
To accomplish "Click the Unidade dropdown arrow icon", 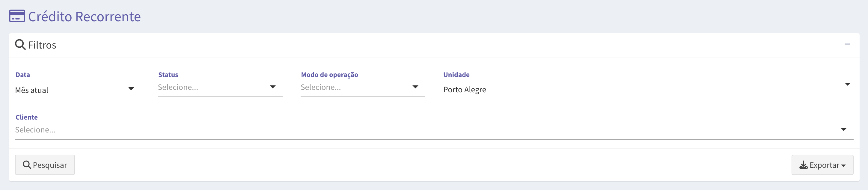I will tap(847, 85).
